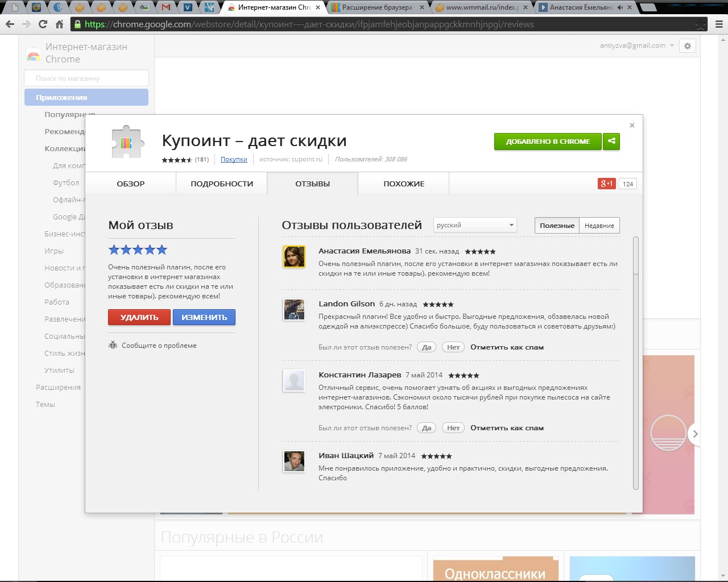Go to the browser home page icon
This screenshot has height=582, width=728.
[59, 24]
